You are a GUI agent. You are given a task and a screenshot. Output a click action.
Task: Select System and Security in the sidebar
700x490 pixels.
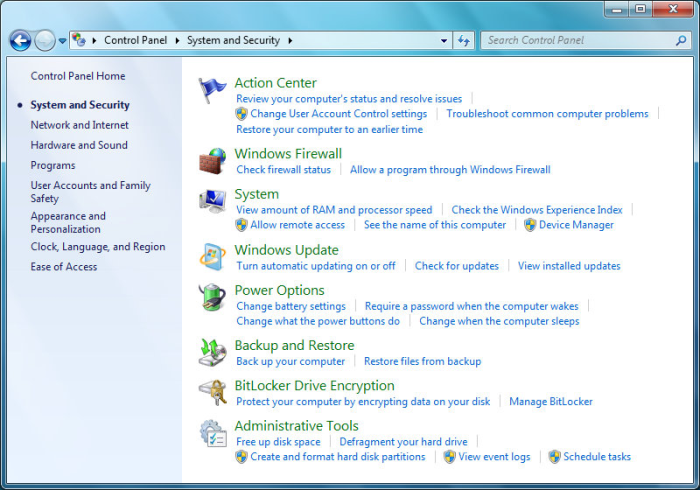coord(80,105)
